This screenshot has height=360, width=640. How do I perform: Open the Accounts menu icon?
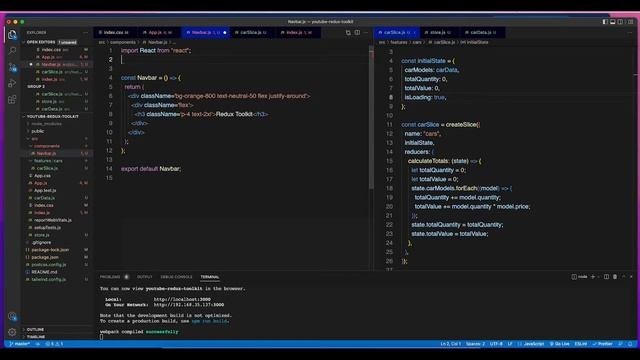12,316
